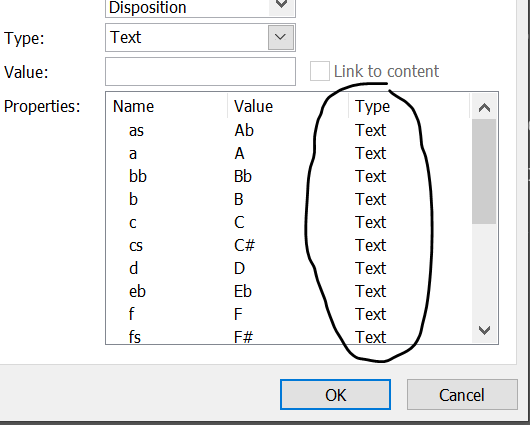Viewport: 530px width, 425px height.
Task: Select the property named 'f'
Action: 131,314
